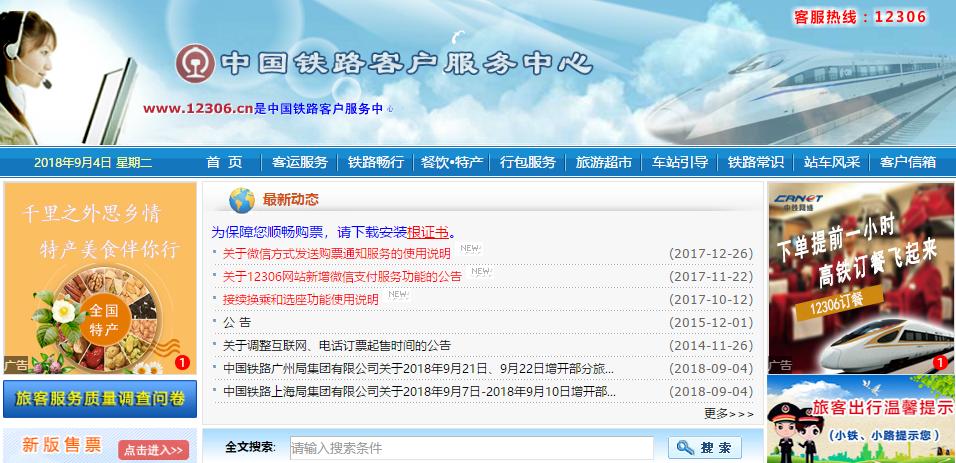Open notice 关于微信方式发送购票通知服务的使用说明
The width and height of the screenshot is (956, 463).
[337, 254]
